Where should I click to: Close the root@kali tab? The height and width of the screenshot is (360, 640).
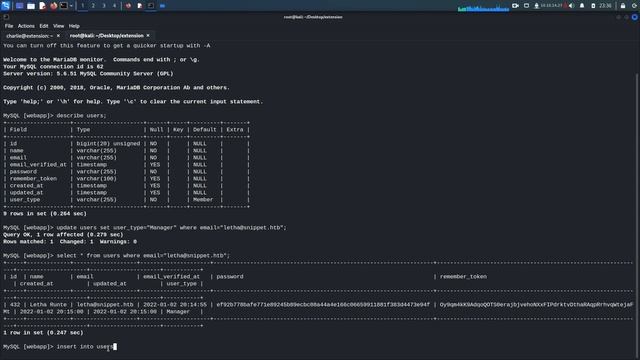click(x=148, y=36)
